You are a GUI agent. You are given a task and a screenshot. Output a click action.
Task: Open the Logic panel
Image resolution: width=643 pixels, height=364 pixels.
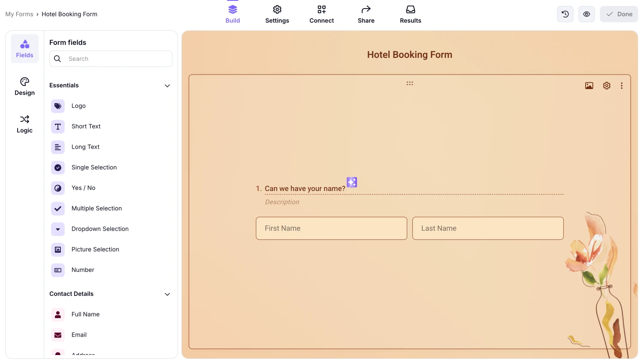pyautogui.click(x=24, y=124)
